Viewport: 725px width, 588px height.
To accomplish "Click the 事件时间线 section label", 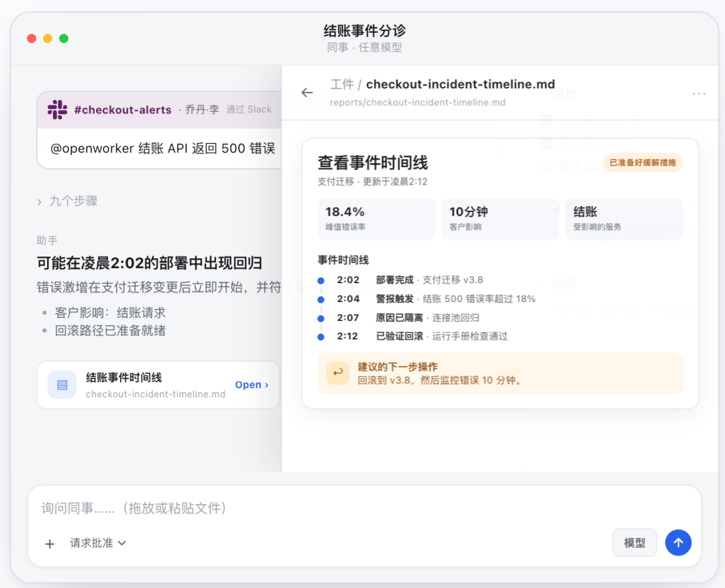I will click(x=343, y=260).
